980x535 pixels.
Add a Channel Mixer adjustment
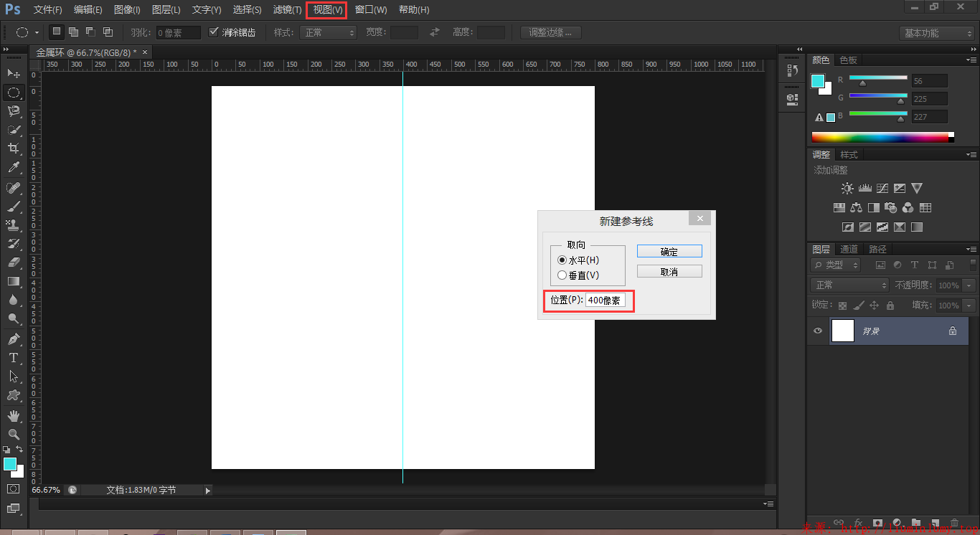[908, 208]
